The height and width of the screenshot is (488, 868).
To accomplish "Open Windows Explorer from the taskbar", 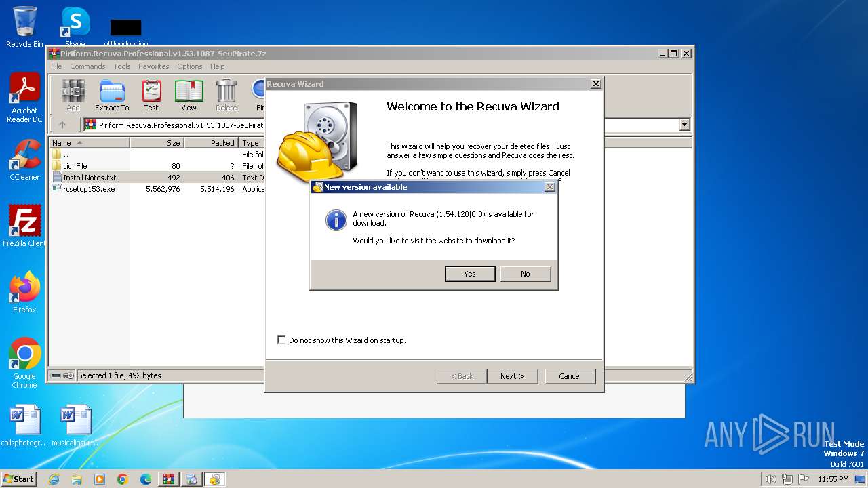I will 77,479.
